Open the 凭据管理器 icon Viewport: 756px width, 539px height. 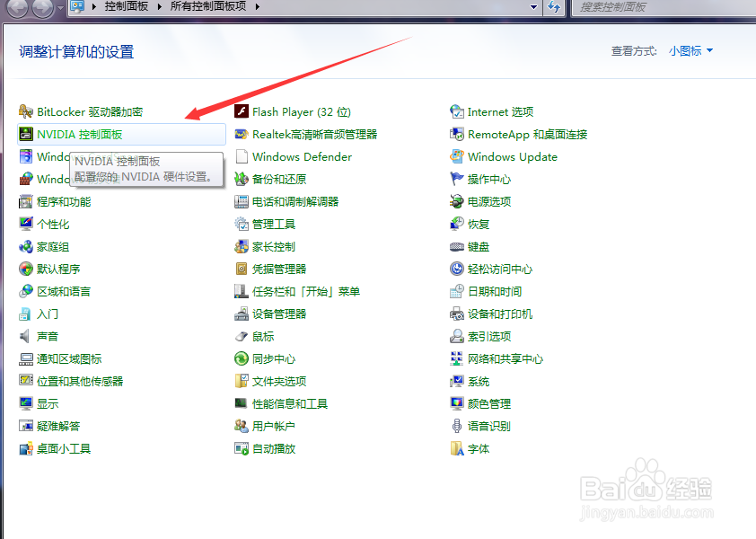tap(241, 269)
